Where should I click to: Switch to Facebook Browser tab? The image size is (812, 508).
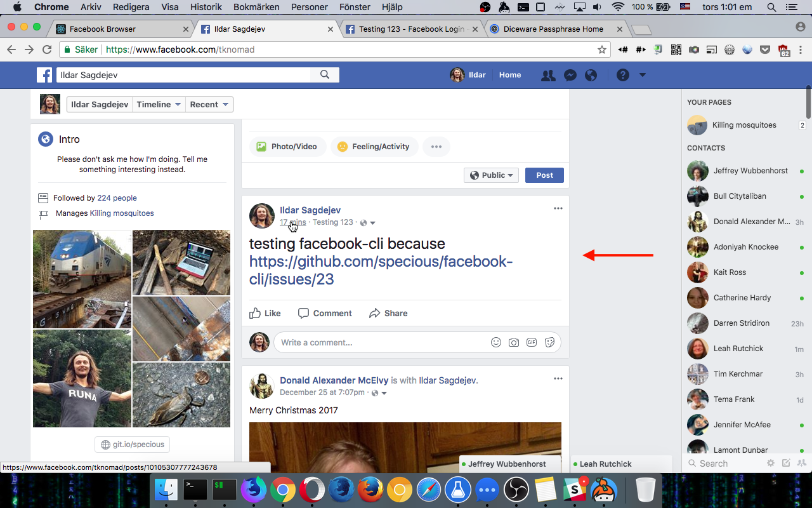(x=122, y=29)
